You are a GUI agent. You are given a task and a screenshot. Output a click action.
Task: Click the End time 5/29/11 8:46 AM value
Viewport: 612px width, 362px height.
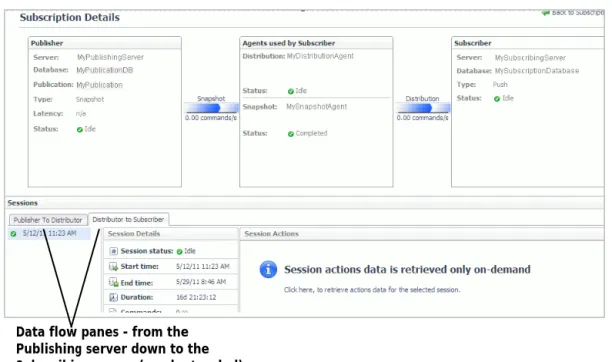pos(201,282)
